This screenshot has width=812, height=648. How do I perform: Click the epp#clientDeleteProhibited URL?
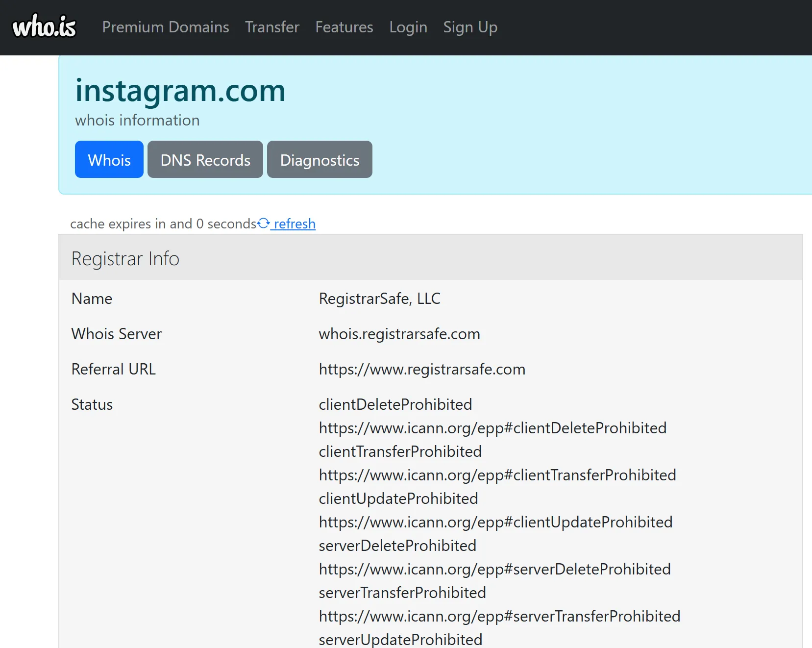492,428
